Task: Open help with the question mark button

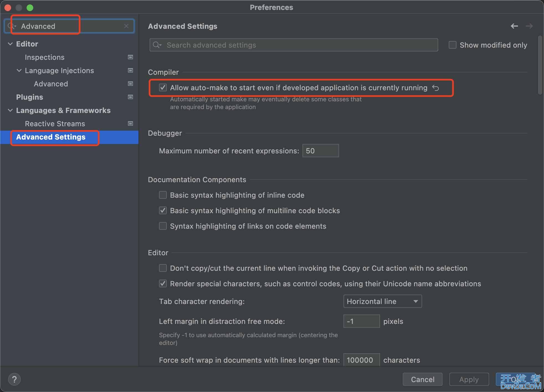Action: [x=14, y=379]
